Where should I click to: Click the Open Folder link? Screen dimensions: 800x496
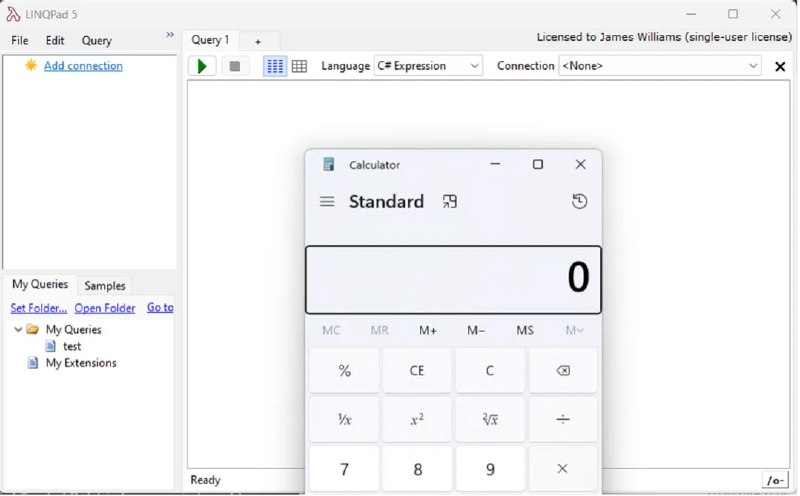pos(105,308)
